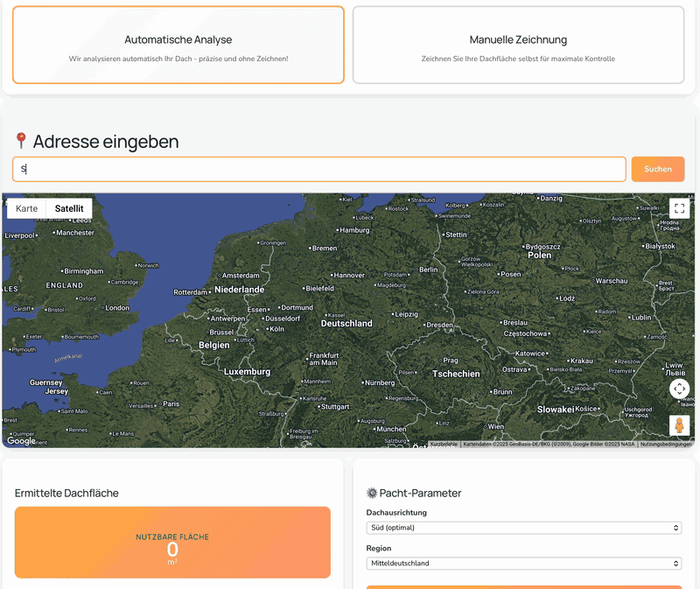Click the Google logo on the map
The image size is (700, 589).
pyautogui.click(x=21, y=441)
